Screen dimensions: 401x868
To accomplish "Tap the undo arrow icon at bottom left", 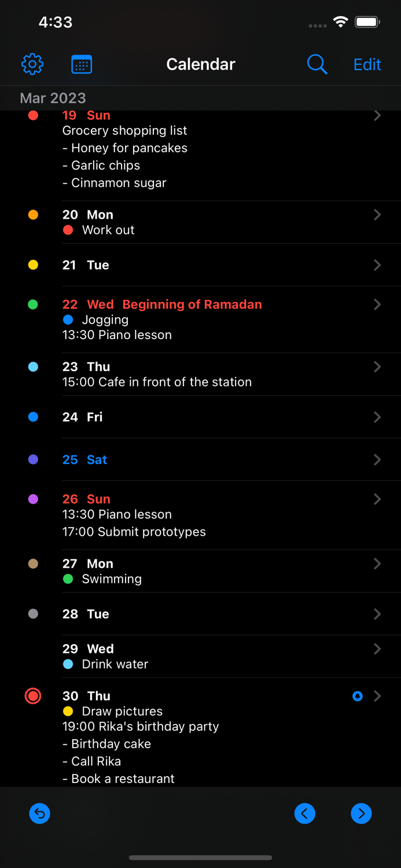I will [x=39, y=814].
